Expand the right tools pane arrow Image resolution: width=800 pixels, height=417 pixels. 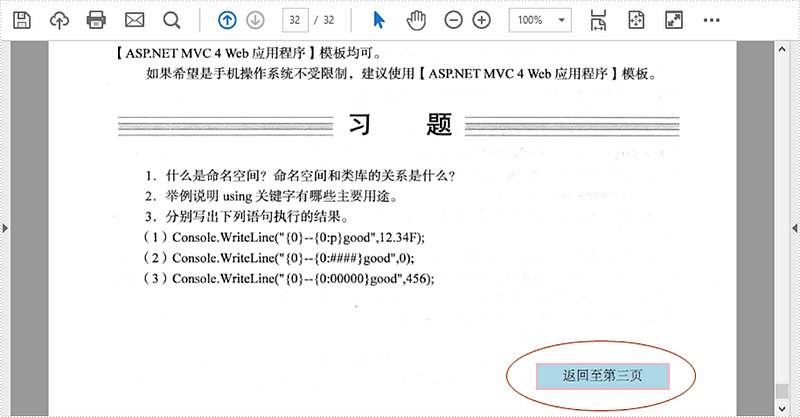point(793,229)
